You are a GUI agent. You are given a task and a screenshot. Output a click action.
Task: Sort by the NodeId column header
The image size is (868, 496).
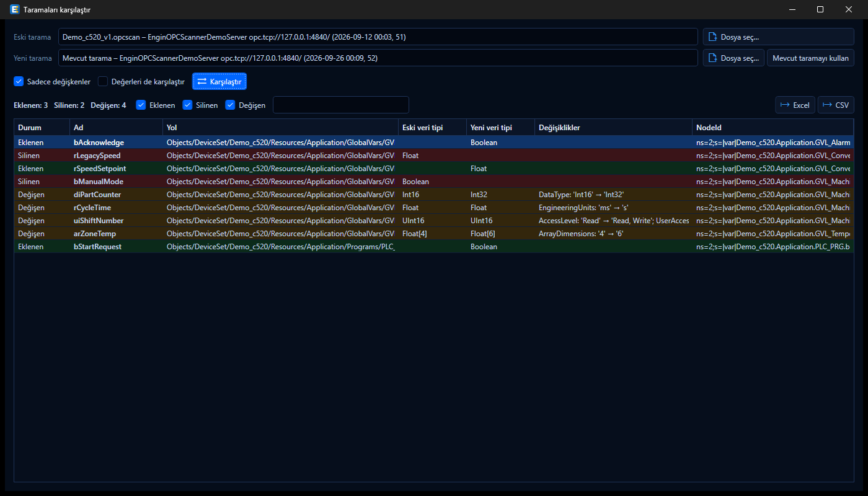(773, 128)
